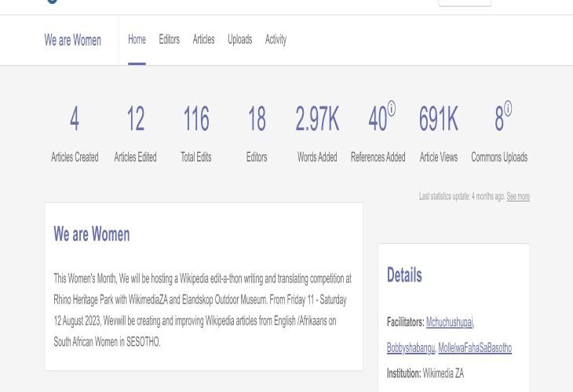The height and width of the screenshot is (392, 573).
Task: Open facilitator Bobbyshabangu's profile link
Action: (410, 347)
